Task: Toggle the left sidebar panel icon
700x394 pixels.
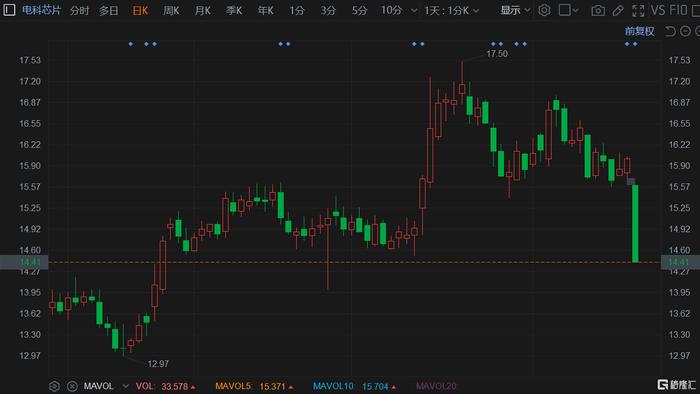Action: click(x=9, y=10)
